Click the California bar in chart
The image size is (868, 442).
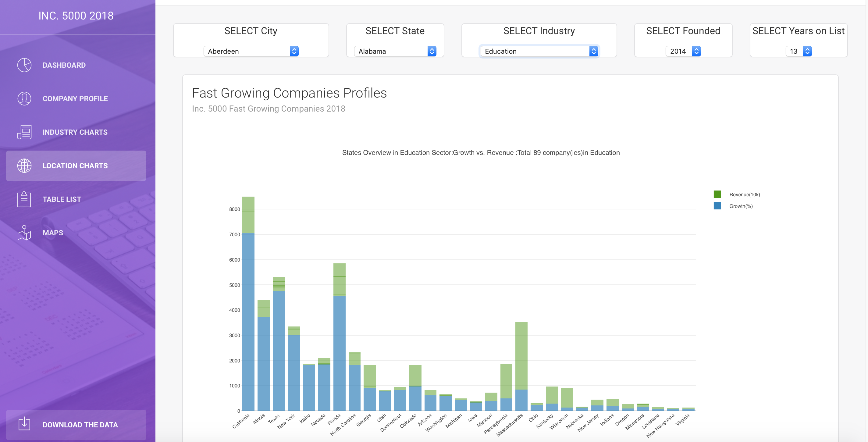tap(248, 304)
